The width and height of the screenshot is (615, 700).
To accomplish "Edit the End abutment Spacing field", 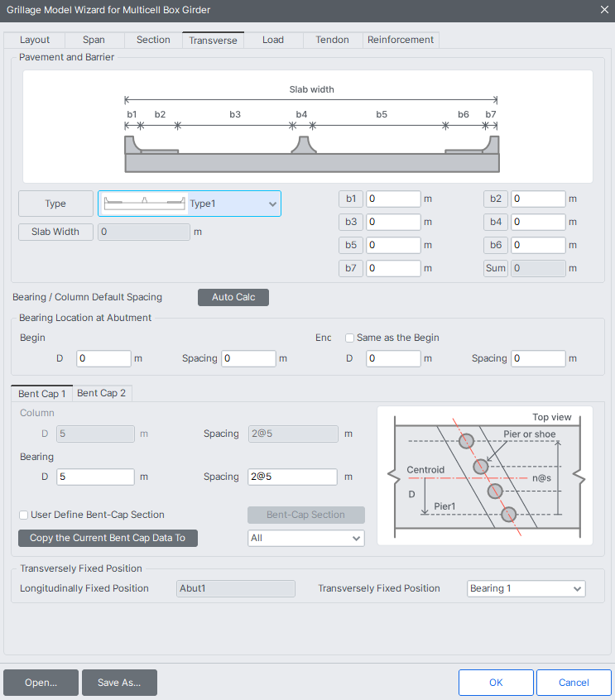I will pyautogui.click(x=538, y=358).
